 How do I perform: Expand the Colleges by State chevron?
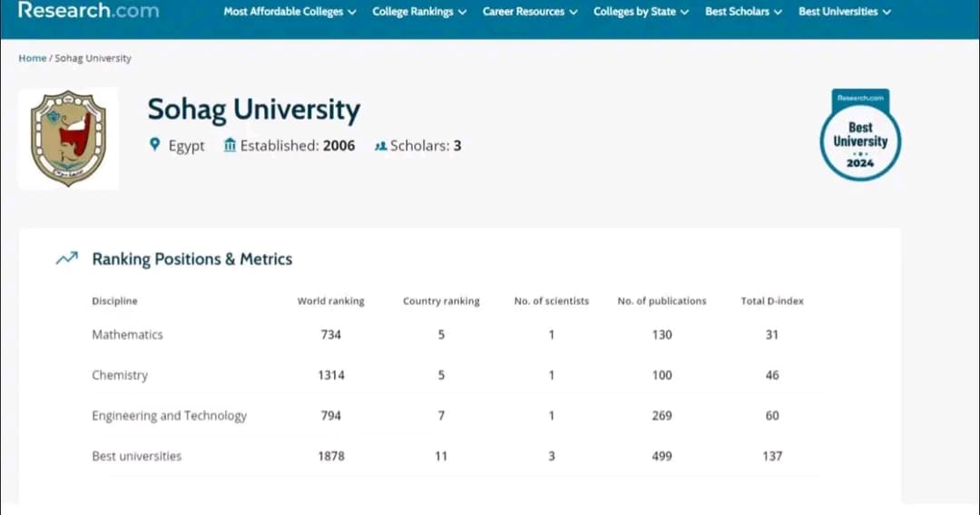(684, 12)
